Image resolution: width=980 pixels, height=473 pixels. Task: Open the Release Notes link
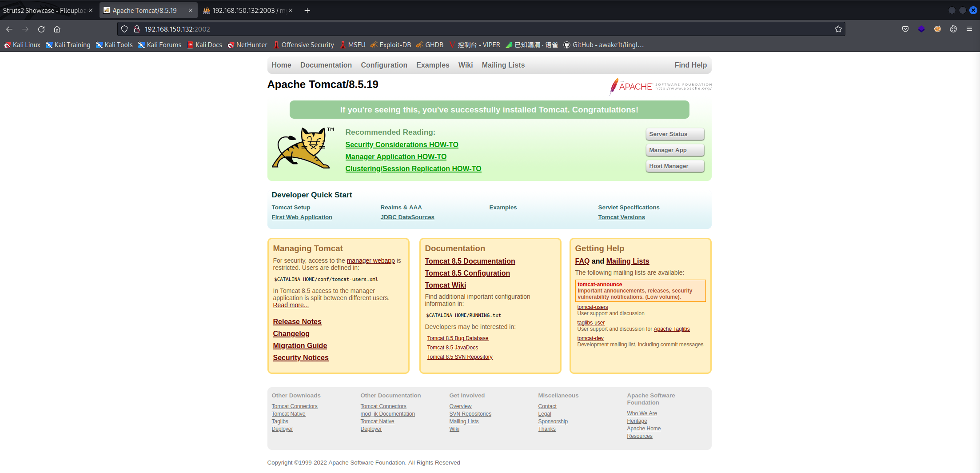pos(297,321)
